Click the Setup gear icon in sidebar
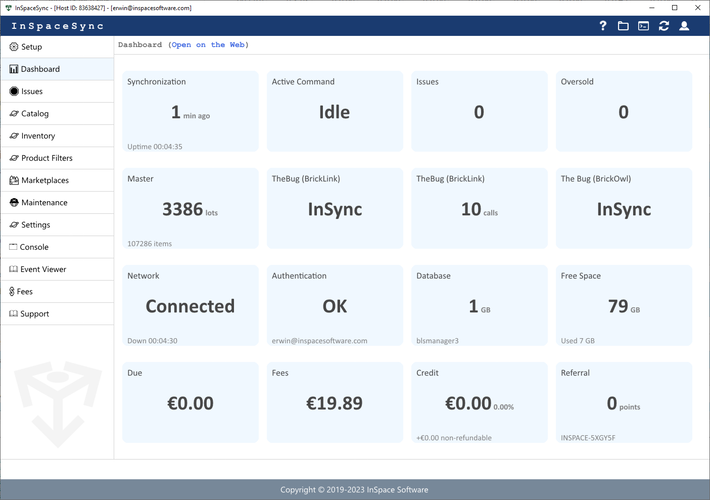The width and height of the screenshot is (710, 500). click(x=14, y=47)
